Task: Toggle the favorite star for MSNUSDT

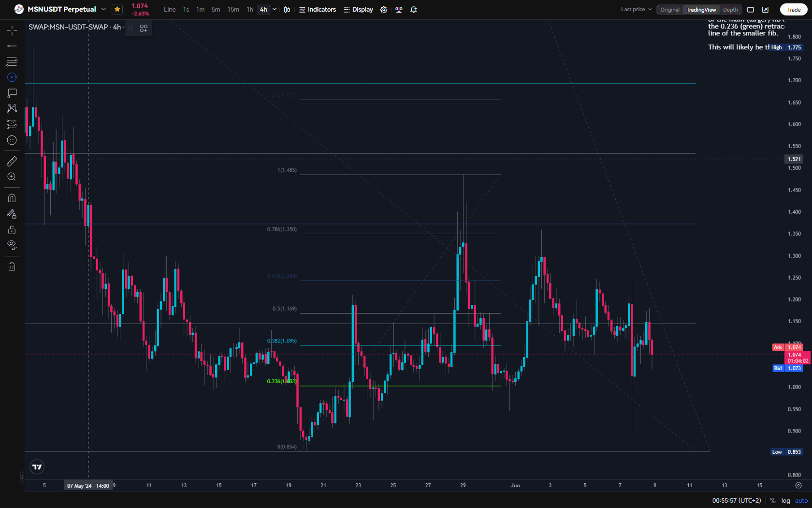Action: (x=117, y=9)
